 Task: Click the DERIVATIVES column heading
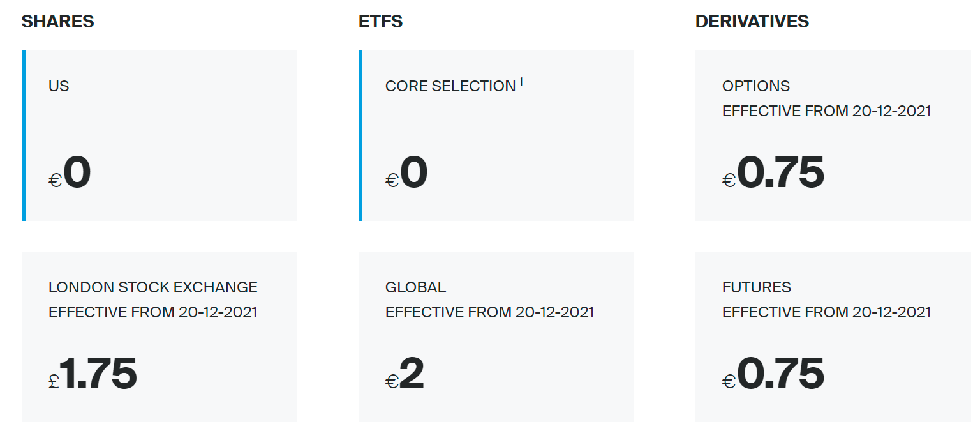pyautogui.click(x=752, y=21)
